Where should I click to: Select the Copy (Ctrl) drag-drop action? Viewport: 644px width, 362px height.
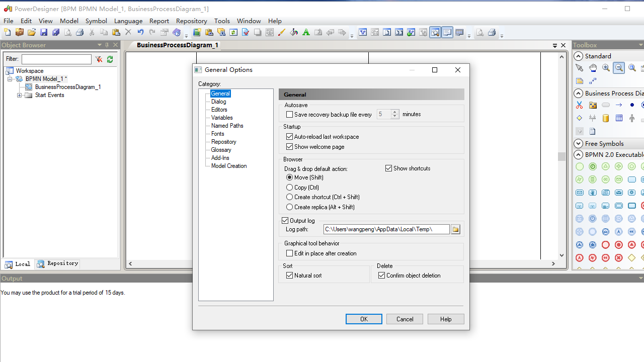tap(289, 187)
